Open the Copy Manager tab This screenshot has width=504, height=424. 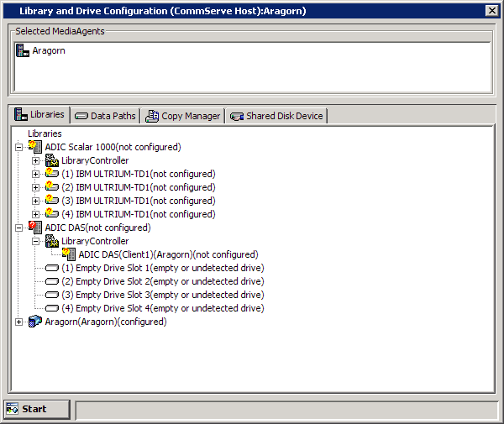pos(182,116)
